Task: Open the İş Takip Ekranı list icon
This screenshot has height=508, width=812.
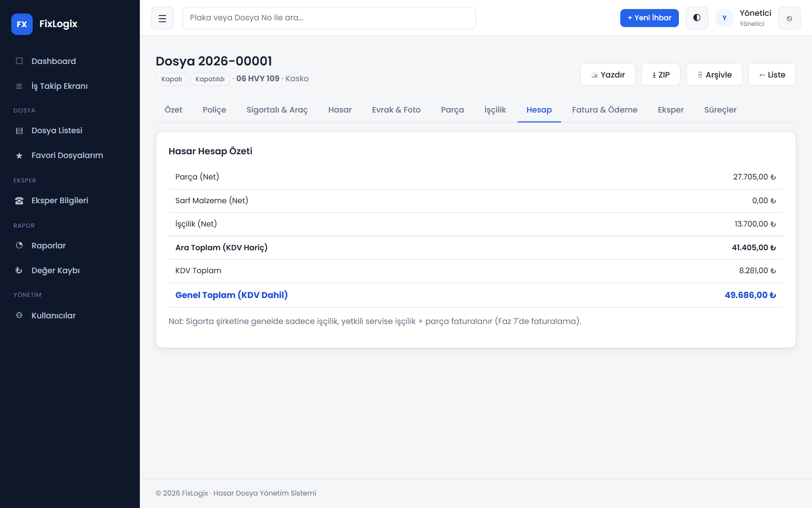Action: pyautogui.click(x=19, y=86)
